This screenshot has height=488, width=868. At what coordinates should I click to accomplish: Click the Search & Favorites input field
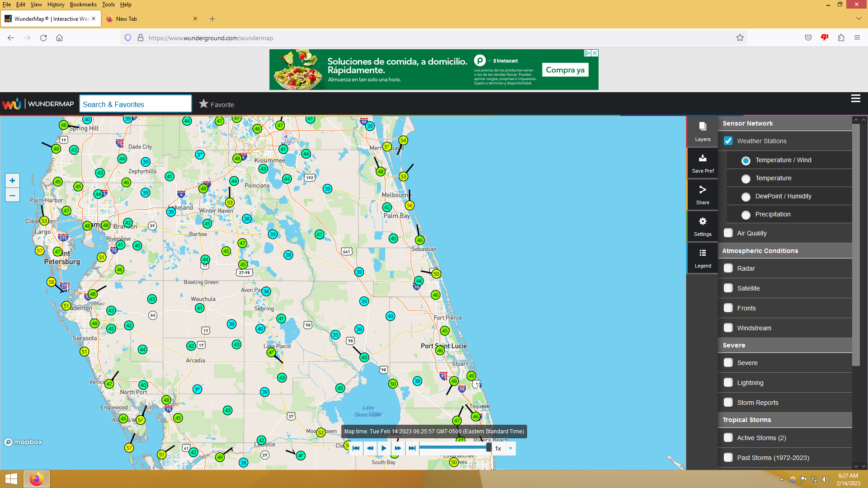(135, 104)
